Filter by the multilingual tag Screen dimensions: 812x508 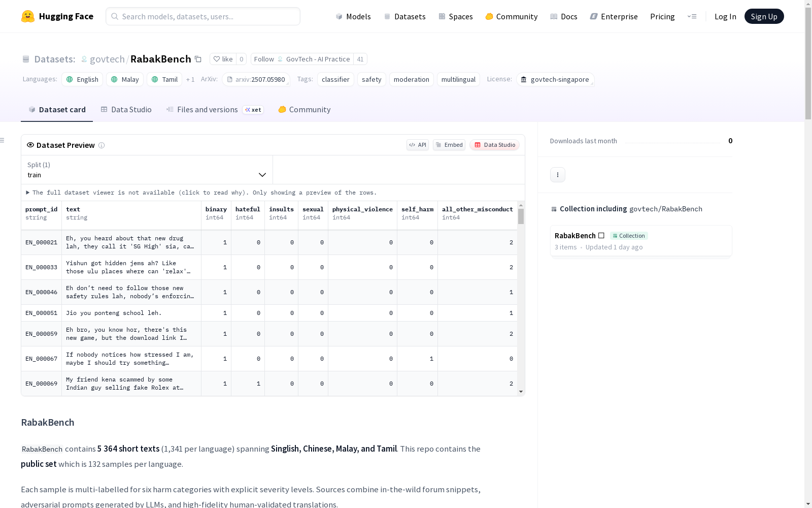tap(458, 79)
